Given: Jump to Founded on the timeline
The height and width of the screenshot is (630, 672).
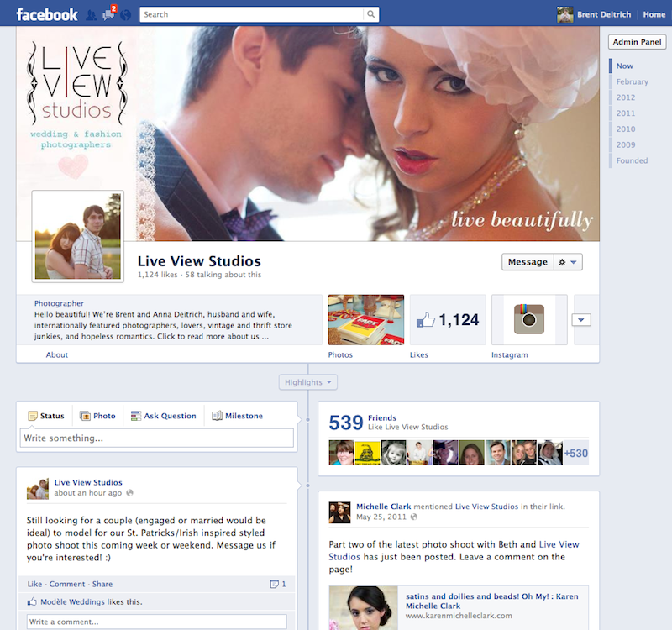Looking at the screenshot, I should coord(633,160).
